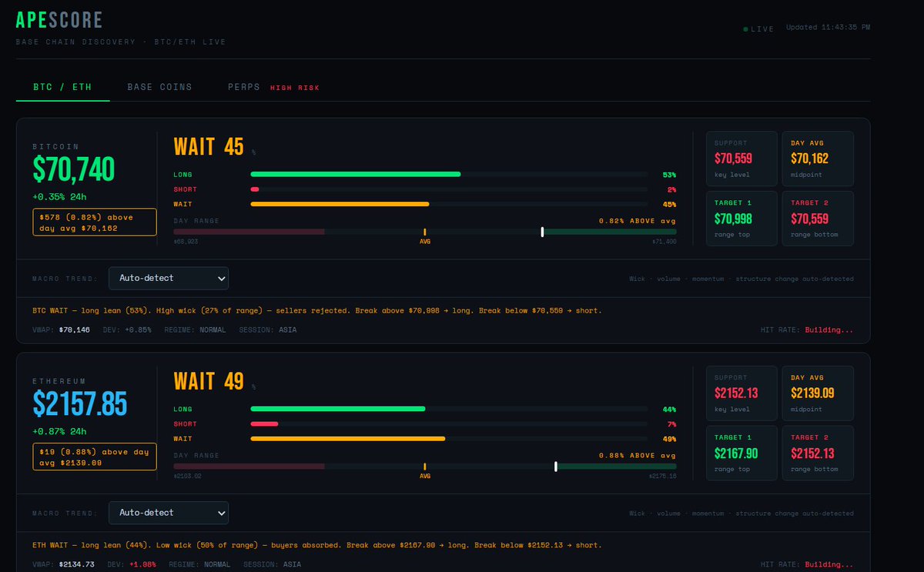Click the Ethereum WAIT 49 signal heading

coord(209,381)
